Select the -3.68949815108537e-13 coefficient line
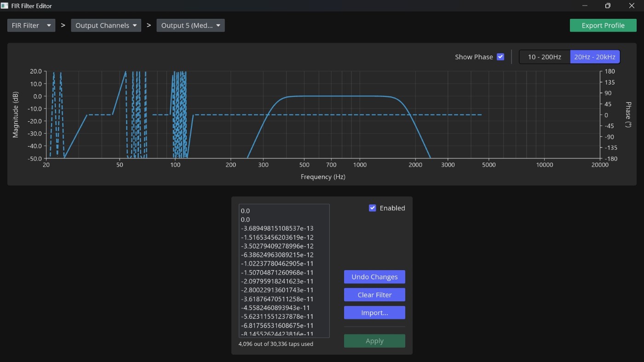Image resolution: width=644 pixels, height=362 pixels. 277,228
